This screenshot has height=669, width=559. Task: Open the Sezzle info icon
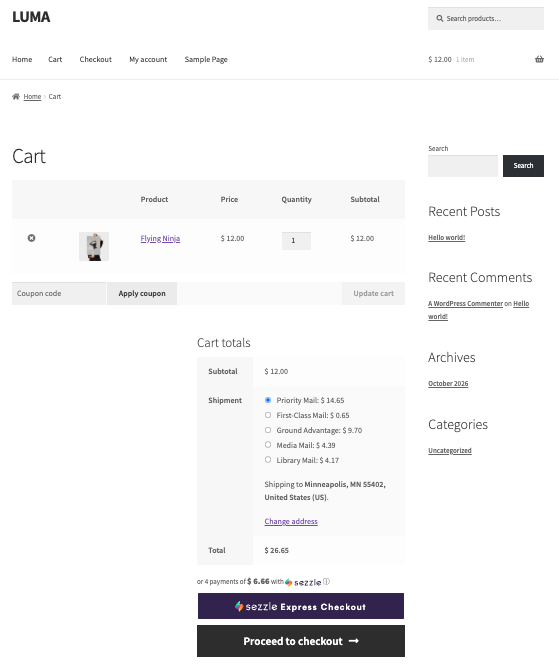point(326,582)
